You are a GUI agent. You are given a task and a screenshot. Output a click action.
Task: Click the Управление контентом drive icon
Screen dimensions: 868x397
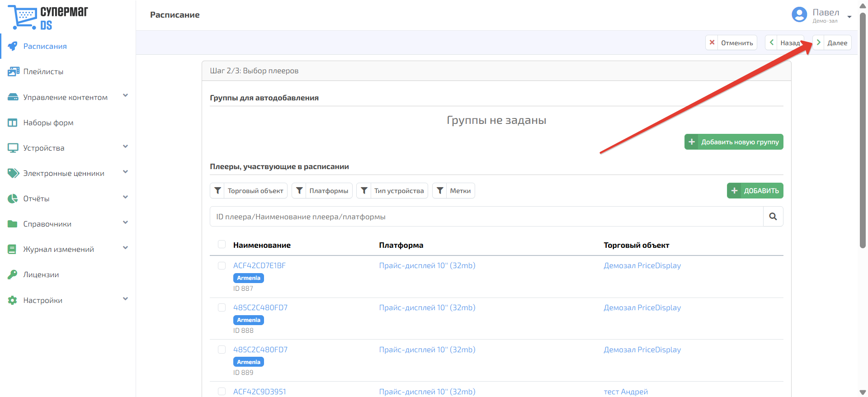pos(13,97)
